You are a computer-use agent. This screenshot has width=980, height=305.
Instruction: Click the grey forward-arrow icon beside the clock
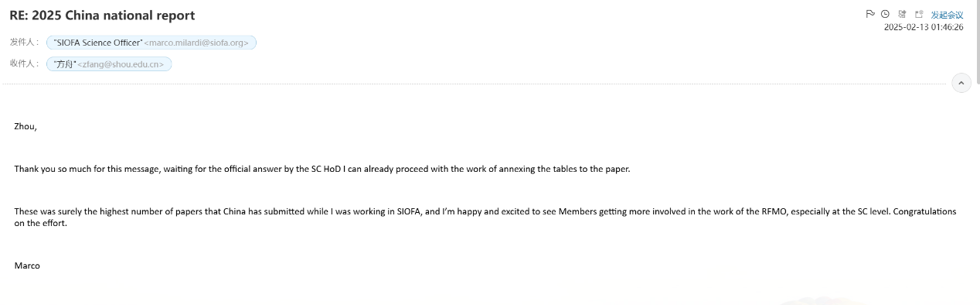click(902, 14)
